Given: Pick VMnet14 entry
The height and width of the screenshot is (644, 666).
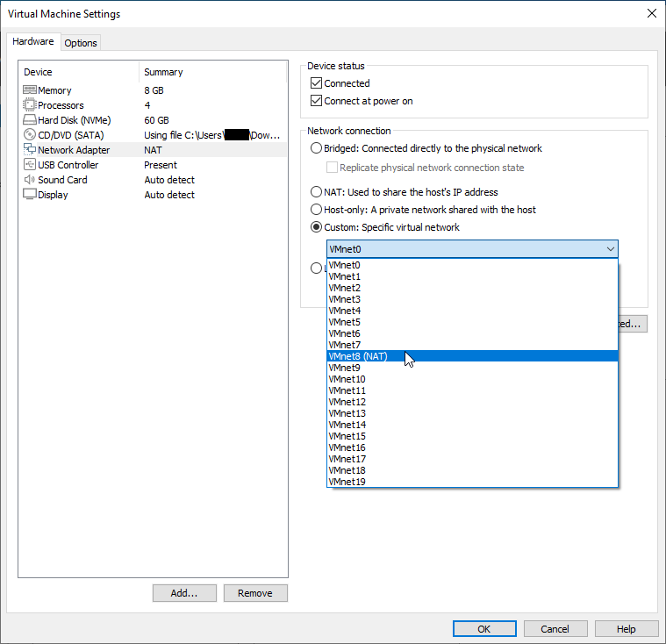Looking at the screenshot, I should coord(472,425).
